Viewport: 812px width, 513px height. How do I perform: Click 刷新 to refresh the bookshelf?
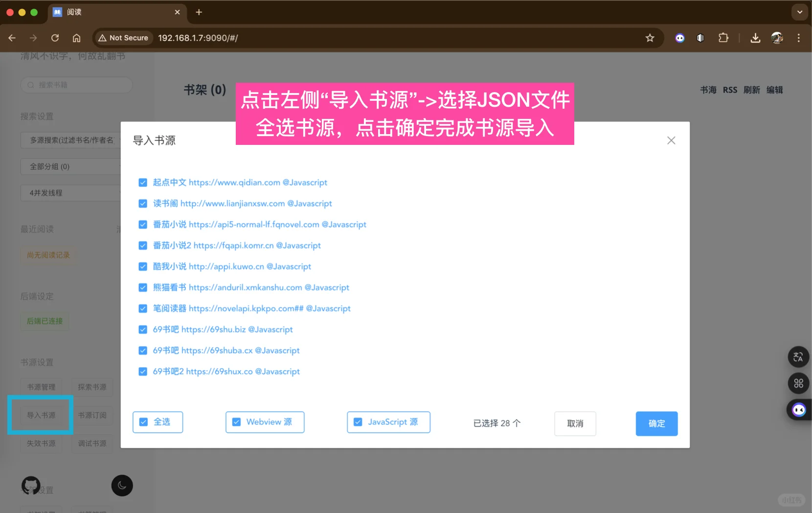(751, 90)
